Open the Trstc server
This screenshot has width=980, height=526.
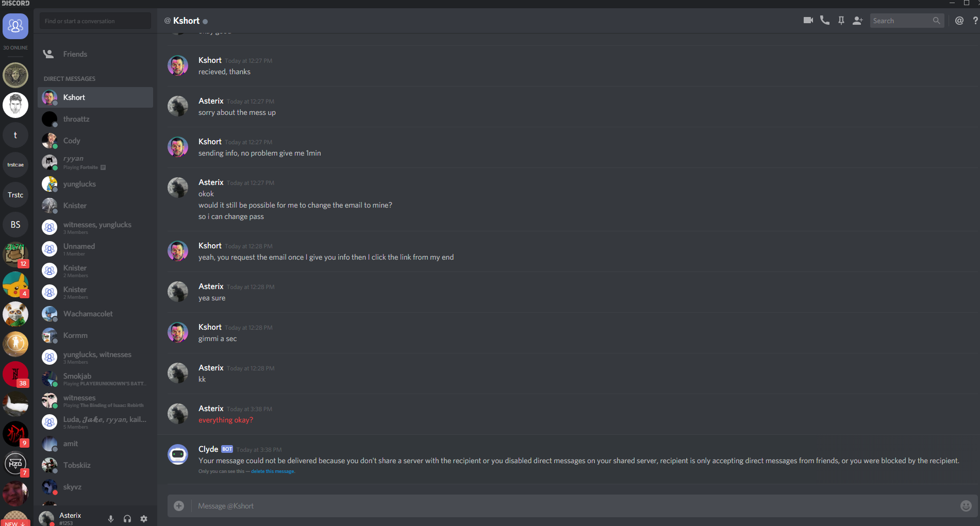pos(15,195)
